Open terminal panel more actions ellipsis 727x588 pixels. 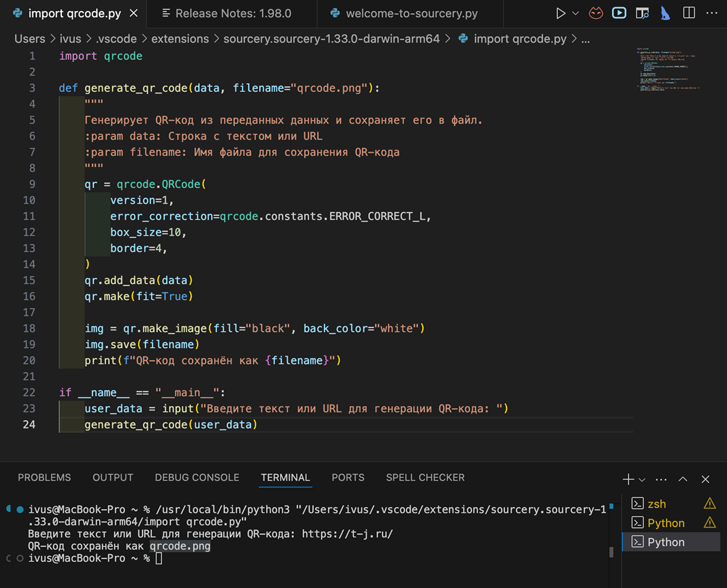point(661,479)
